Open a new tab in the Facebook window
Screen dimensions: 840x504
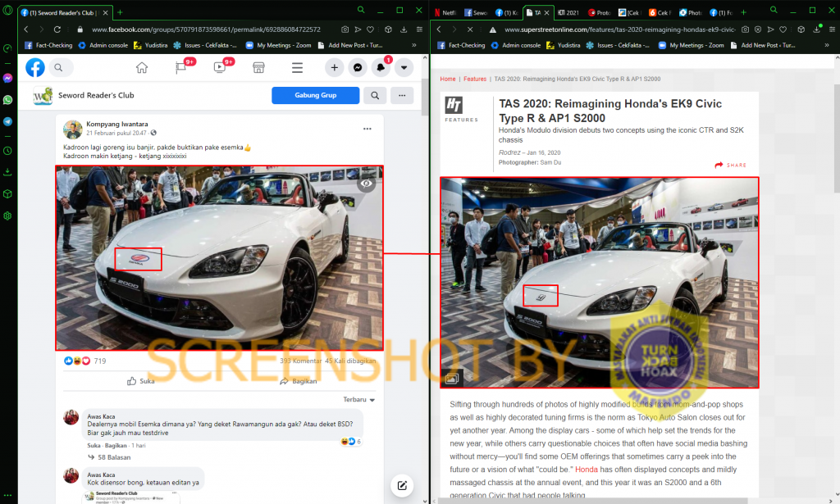(x=120, y=12)
